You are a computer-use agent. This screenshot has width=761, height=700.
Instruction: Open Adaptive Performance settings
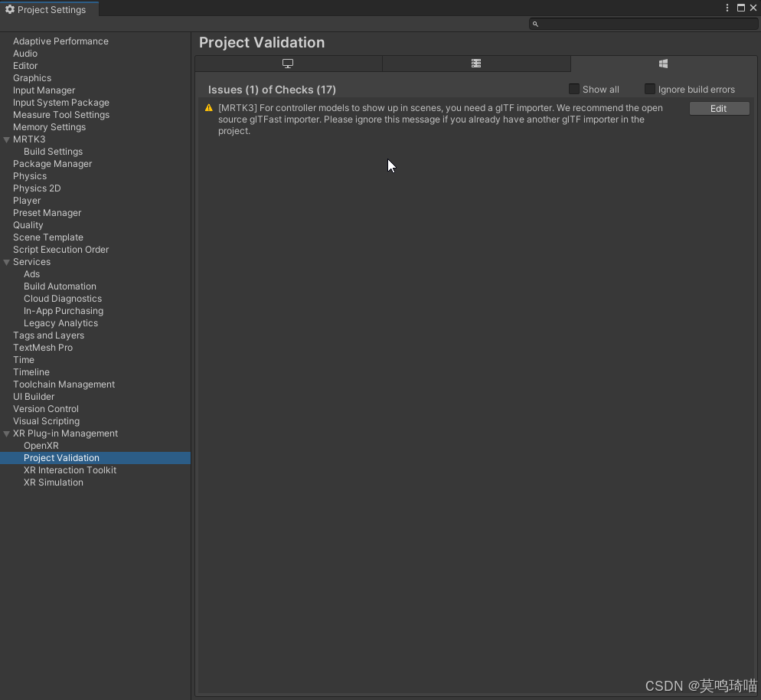pos(60,41)
